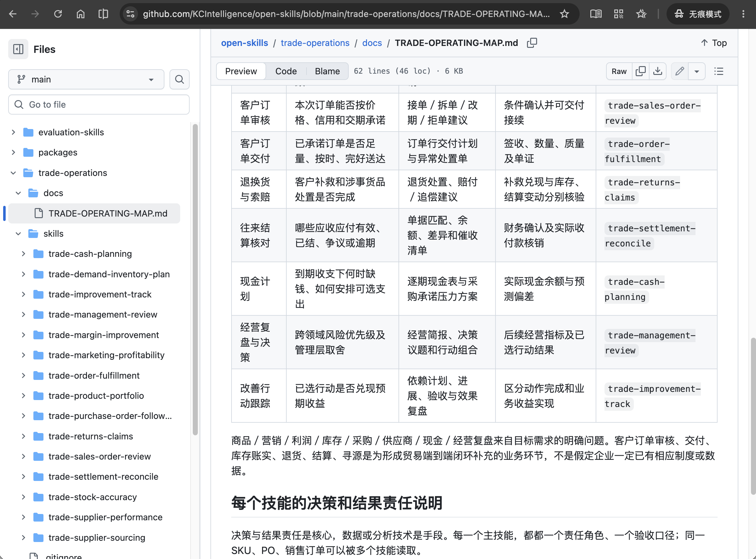
Task: Edit this file with the pencil icon
Action: (679, 71)
